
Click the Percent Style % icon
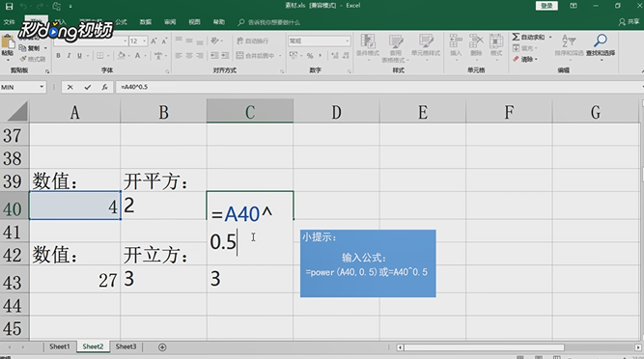click(x=310, y=55)
